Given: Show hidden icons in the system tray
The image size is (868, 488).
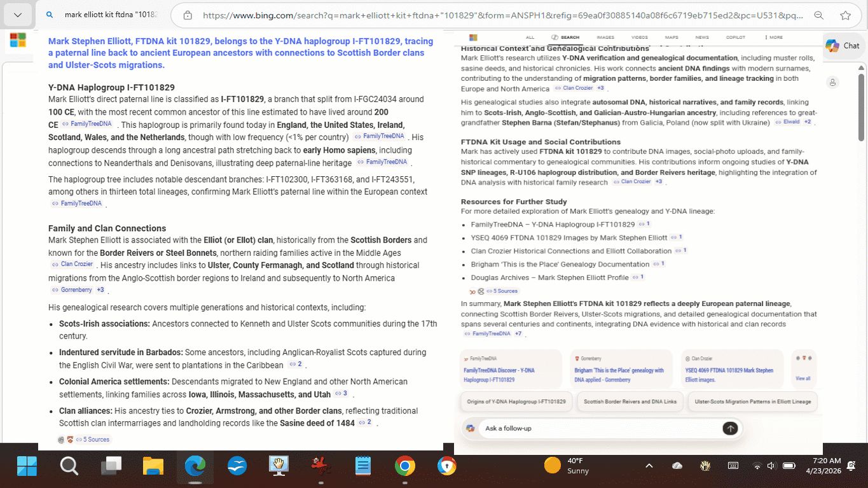Looking at the screenshot, I should (649, 466).
